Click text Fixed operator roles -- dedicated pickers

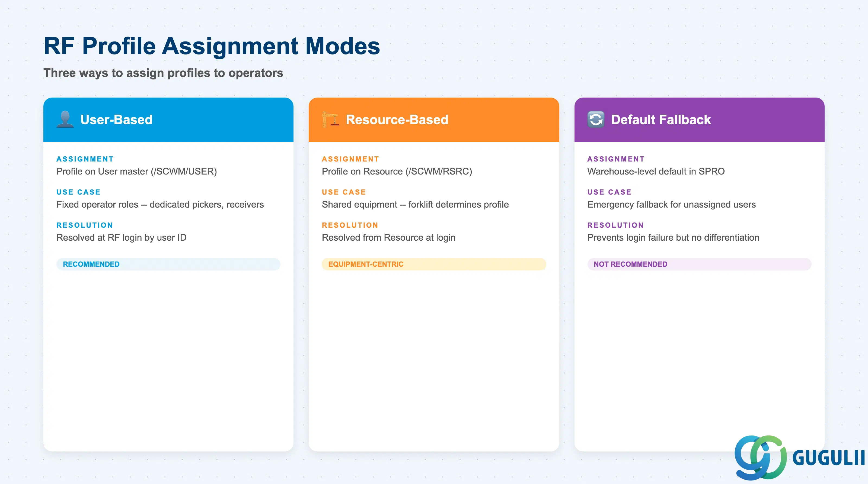click(x=160, y=204)
